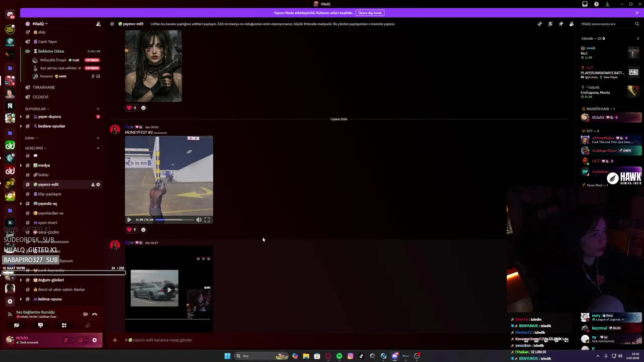
Task: Open the kelime-oyunu channel
Action: [x=63, y=299]
